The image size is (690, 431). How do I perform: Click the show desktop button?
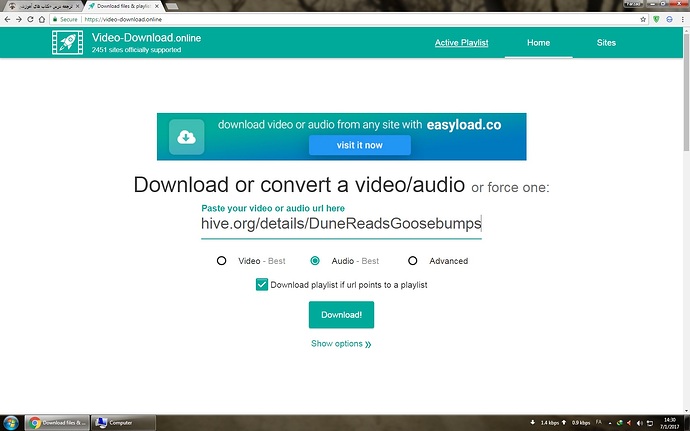point(687,423)
